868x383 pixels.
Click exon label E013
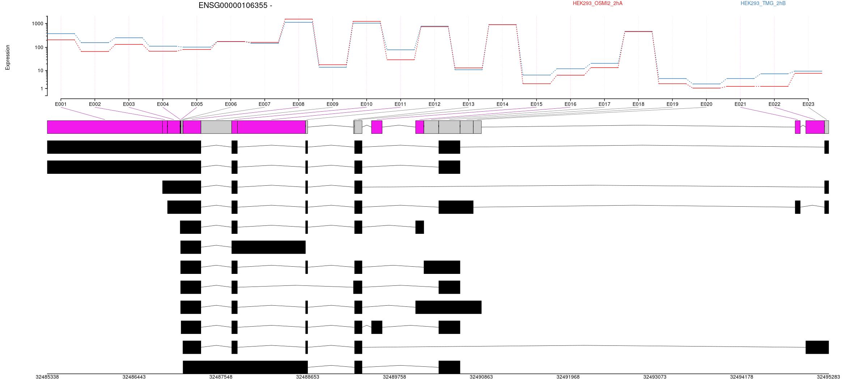pos(468,104)
